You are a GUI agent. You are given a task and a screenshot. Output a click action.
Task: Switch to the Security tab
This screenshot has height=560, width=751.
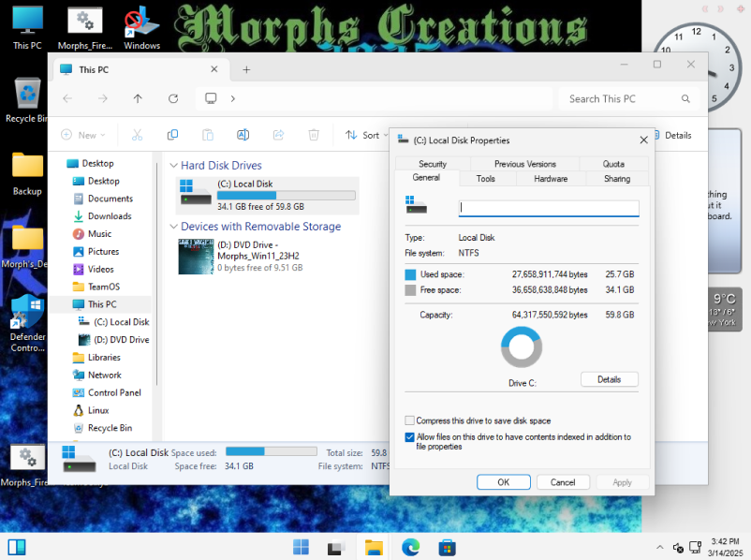pos(433,164)
